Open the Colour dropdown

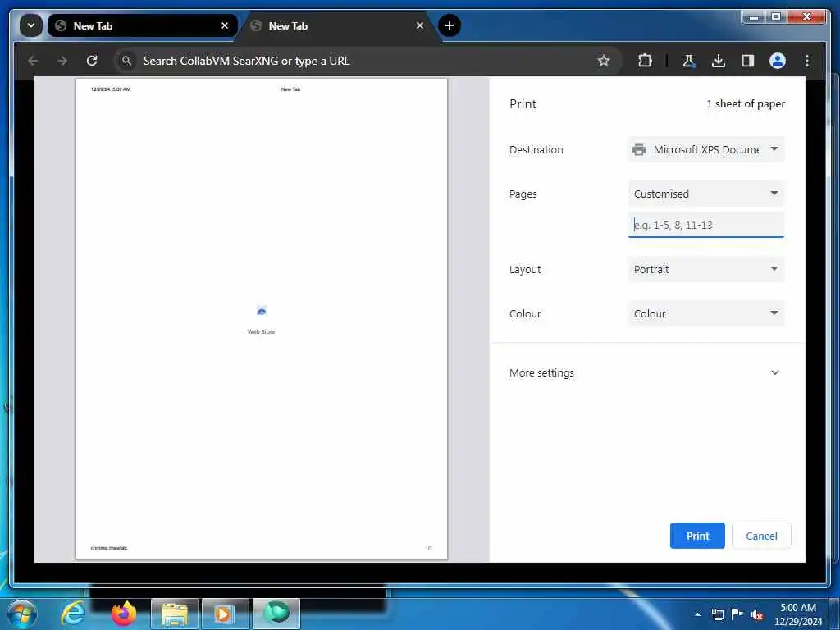tap(706, 314)
